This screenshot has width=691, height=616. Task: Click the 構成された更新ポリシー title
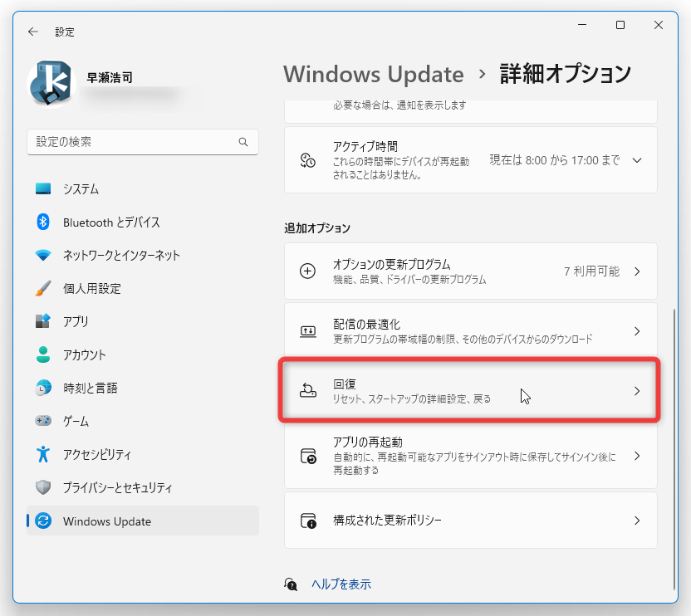pos(387,521)
